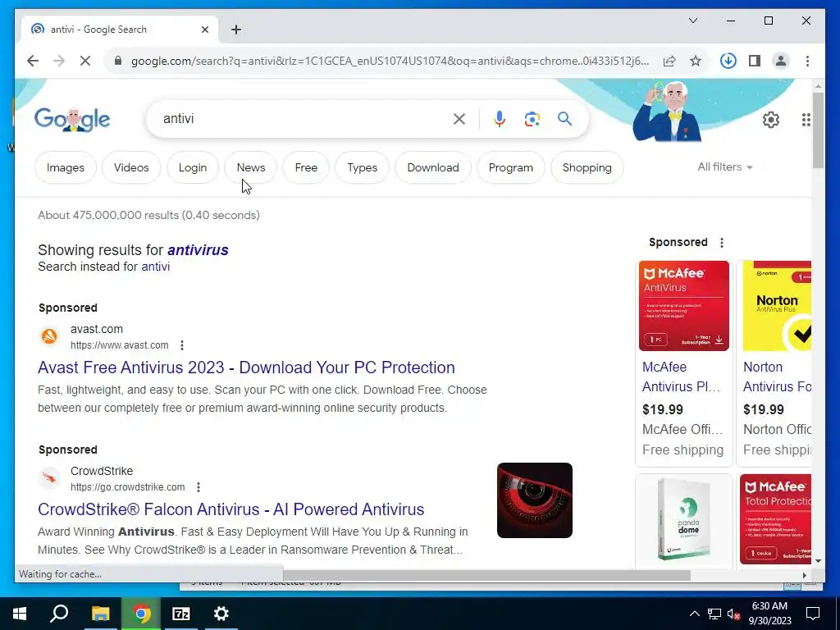Open McAfee Antivirus Pl... product link

tap(682, 377)
